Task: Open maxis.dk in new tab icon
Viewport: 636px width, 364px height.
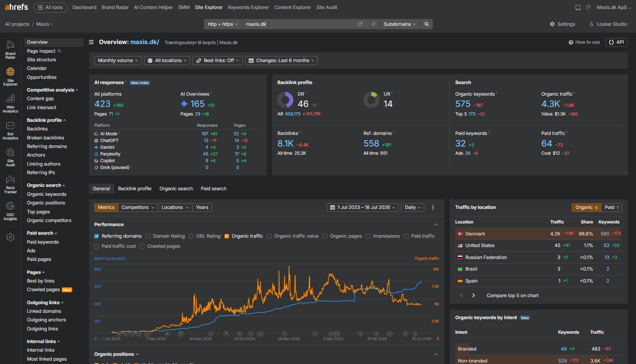Action: click(x=360, y=24)
